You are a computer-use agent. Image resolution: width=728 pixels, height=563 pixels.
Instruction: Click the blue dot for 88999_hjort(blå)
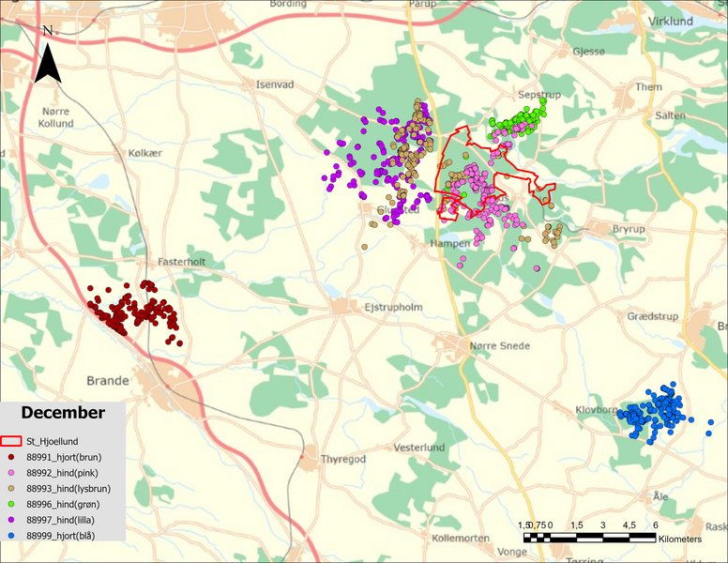(11, 535)
